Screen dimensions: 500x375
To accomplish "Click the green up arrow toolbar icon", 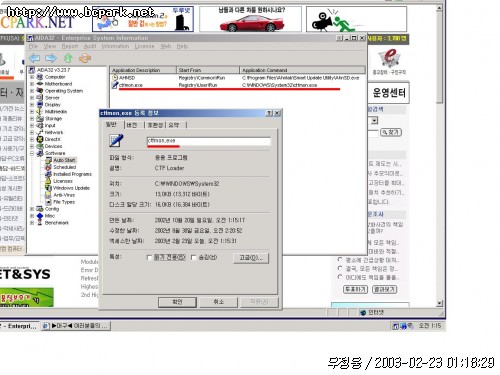I will 68,58.
